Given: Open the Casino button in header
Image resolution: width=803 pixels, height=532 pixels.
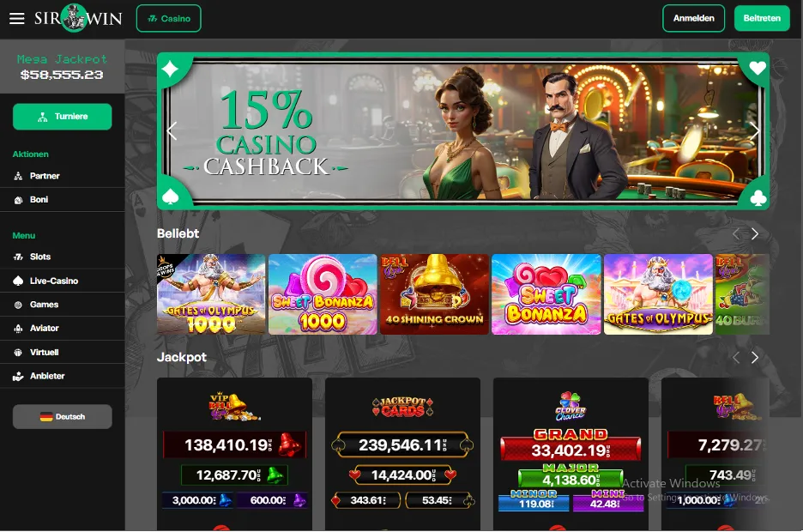Looking at the screenshot, I should coord(168,18).
